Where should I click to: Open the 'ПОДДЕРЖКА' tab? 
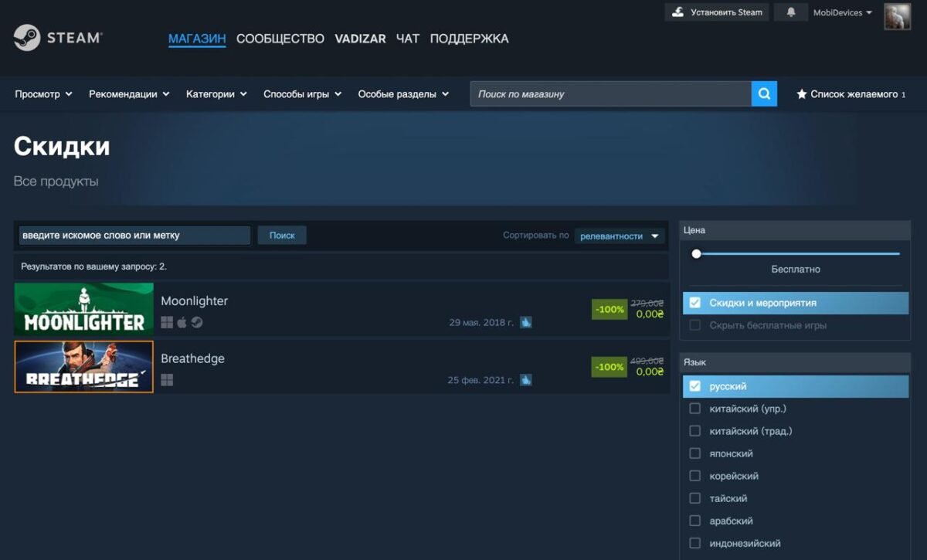coord(469,39)
